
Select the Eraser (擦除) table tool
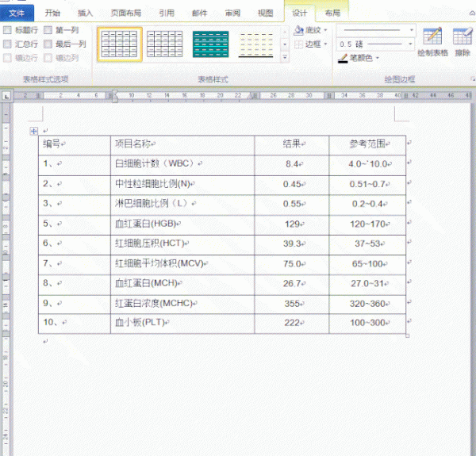click(463, 36)
